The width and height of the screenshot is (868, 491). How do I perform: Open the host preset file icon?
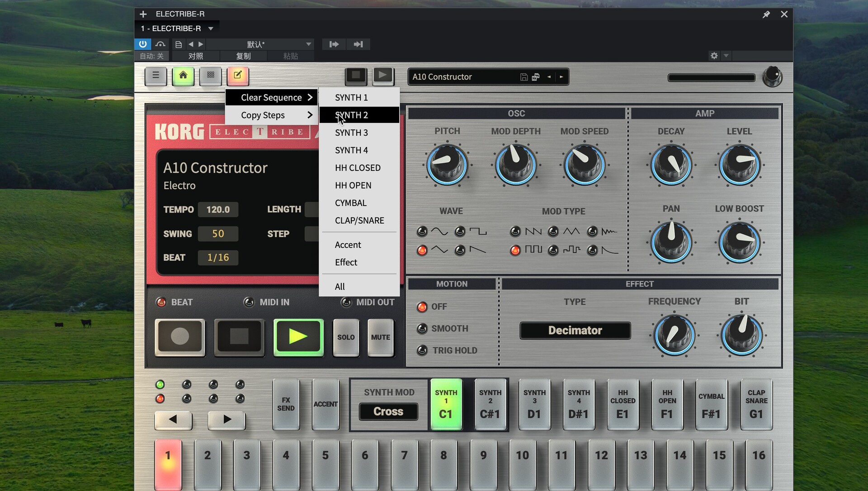point(179,44)
